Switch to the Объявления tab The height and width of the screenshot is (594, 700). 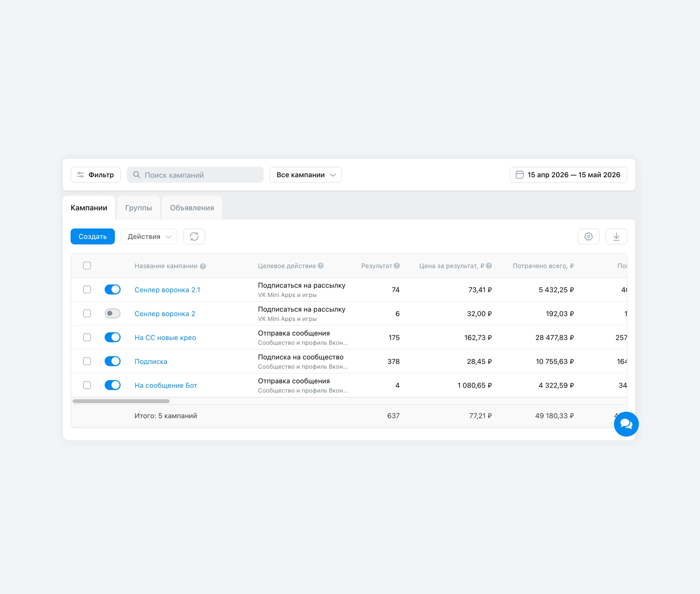(192, 208)
